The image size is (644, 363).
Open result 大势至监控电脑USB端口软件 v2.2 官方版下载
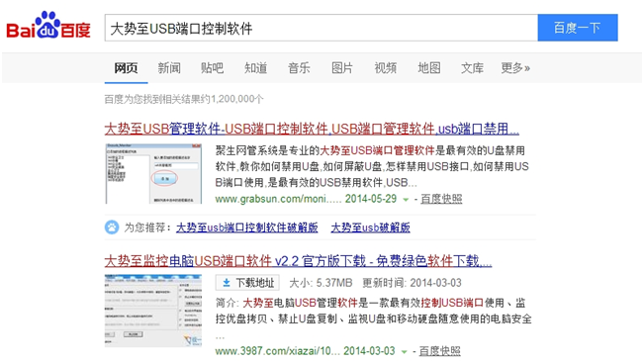[298, 261]
